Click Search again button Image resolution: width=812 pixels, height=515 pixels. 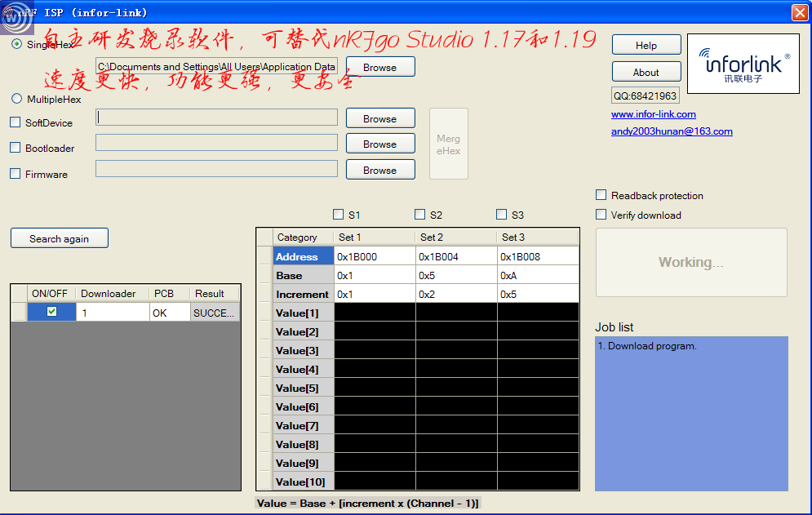[60, 238]
